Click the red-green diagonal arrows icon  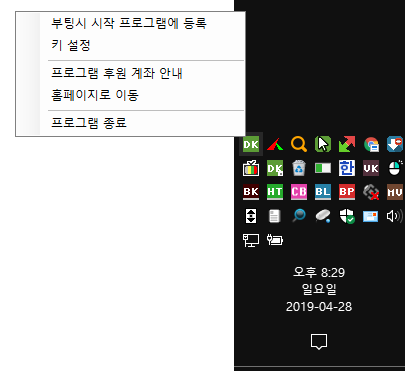point(347,144)
